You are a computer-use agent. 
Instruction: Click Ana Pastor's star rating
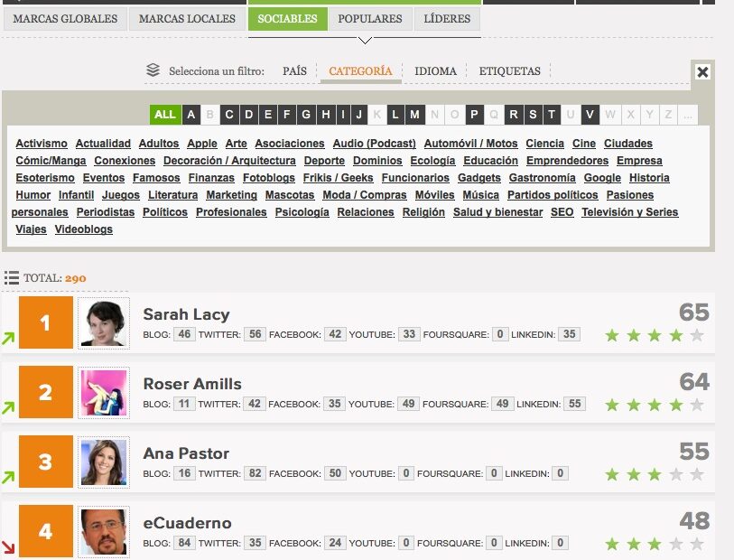(654, 474)
